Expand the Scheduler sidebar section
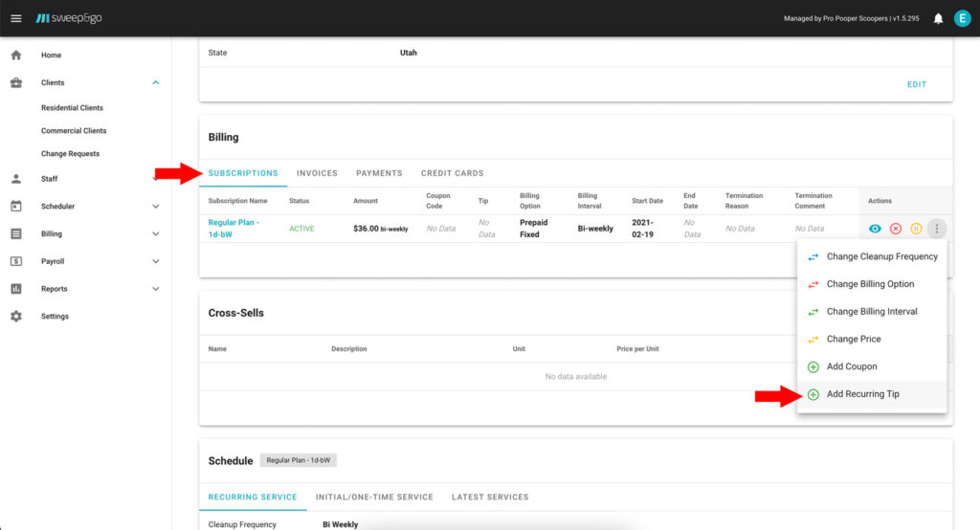Screen dimensions: 980x530 (x=156, y=207)
